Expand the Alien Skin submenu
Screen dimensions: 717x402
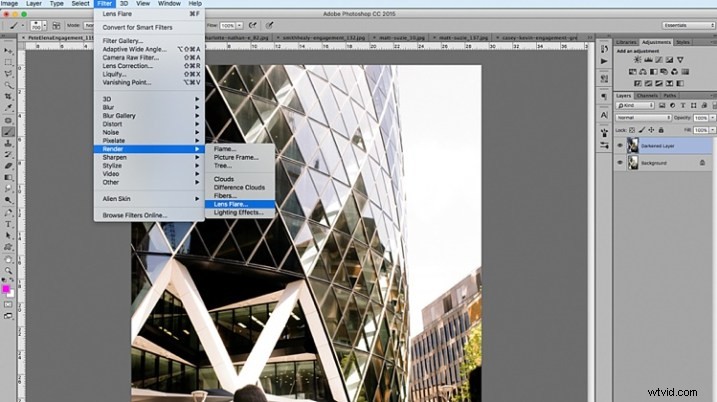(149, 199)
